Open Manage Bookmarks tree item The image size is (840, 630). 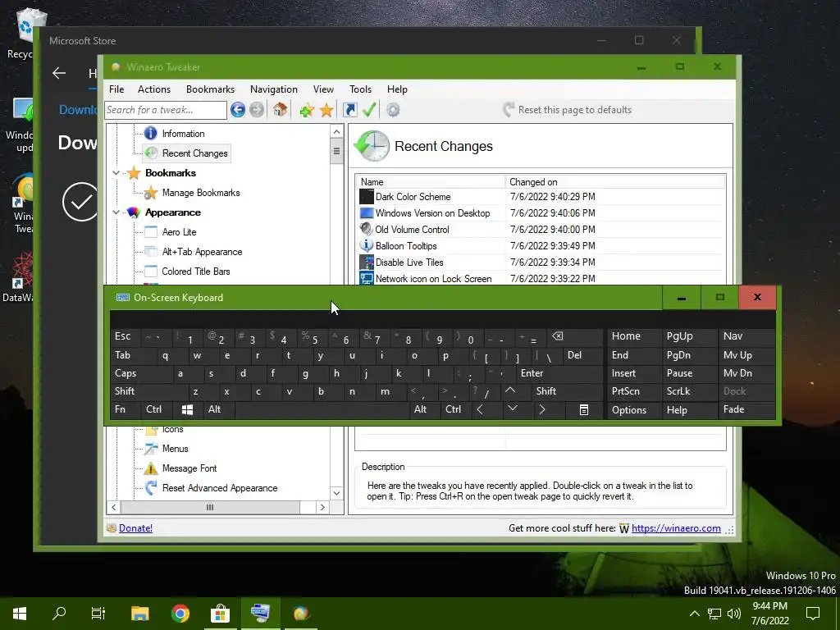(x=201, y=193)
